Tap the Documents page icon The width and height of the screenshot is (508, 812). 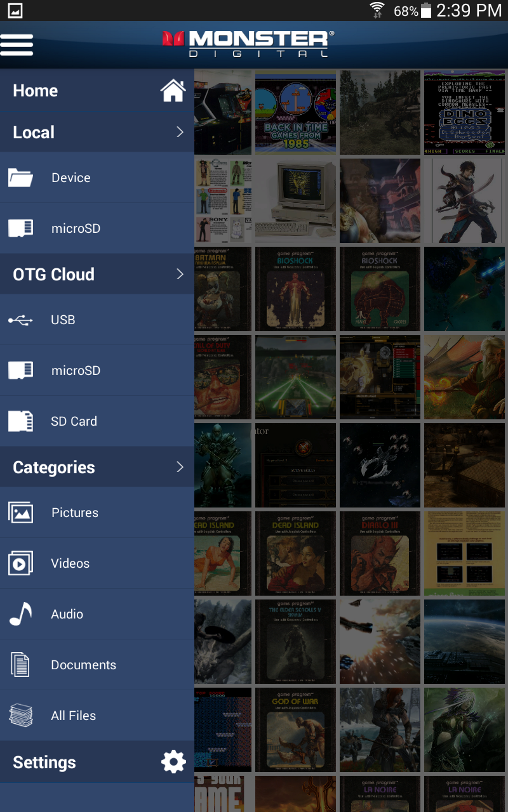click(20, 664)
